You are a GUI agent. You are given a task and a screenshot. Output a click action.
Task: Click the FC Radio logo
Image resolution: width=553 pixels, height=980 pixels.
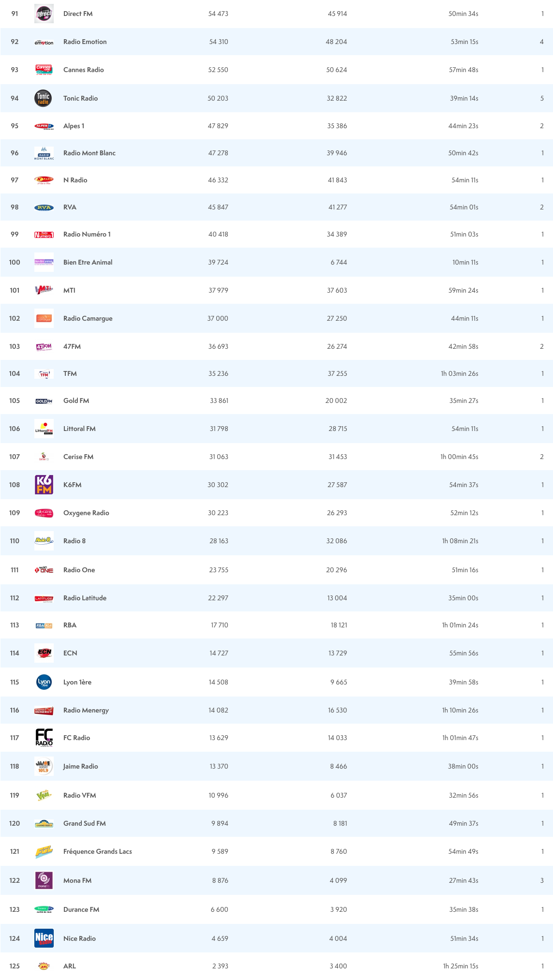pos(44,738)
